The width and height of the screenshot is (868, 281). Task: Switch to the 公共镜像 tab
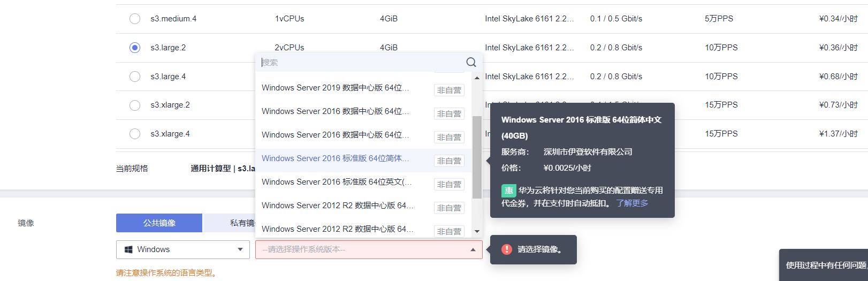[x=159, y=223]
